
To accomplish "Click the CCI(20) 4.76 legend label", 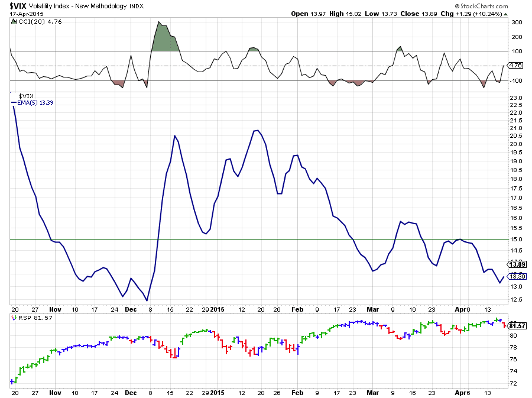I will pos(40,21).
